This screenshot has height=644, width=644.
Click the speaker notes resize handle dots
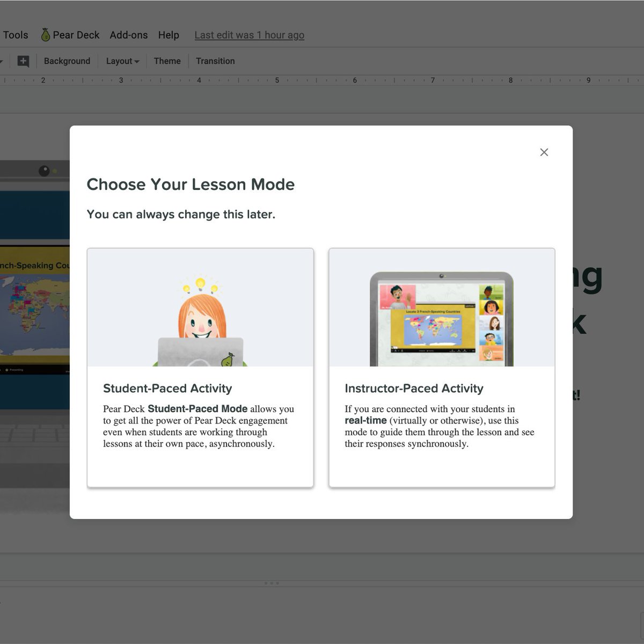coord(272,583)
